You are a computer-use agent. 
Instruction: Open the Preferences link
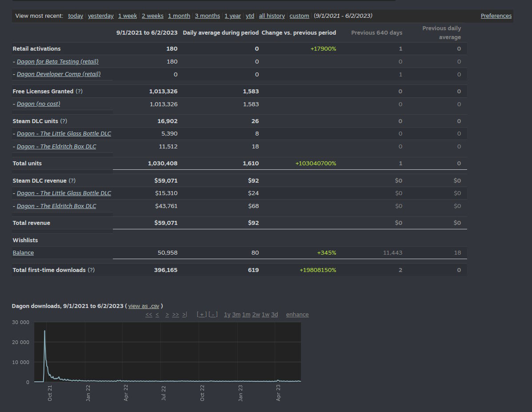click(496, 16)
